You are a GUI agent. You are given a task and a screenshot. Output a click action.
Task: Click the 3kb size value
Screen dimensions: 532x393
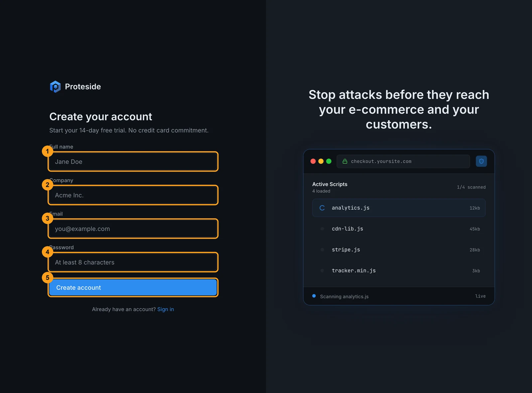point(476,271)
